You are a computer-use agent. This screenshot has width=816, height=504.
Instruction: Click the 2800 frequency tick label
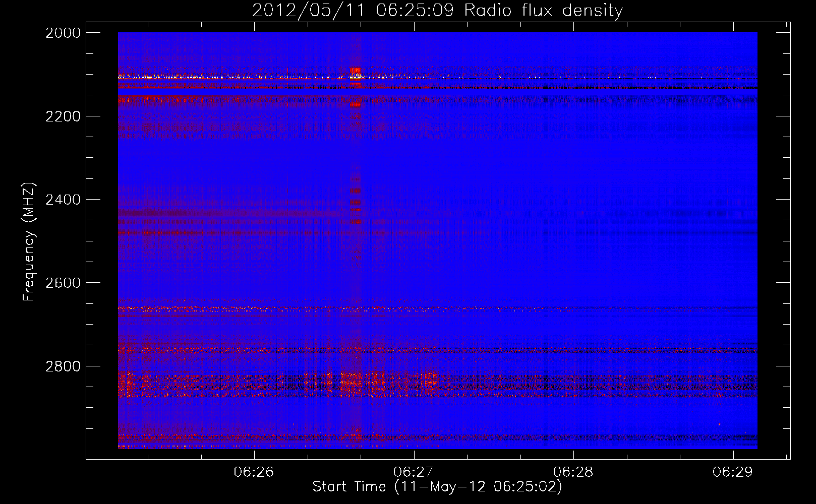[x=63, y=366]
